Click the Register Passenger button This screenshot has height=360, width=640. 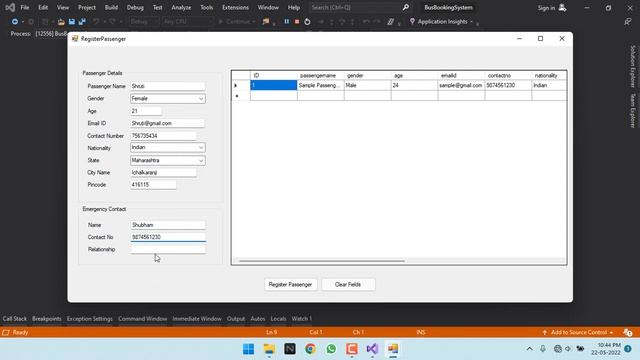point(290,284)
